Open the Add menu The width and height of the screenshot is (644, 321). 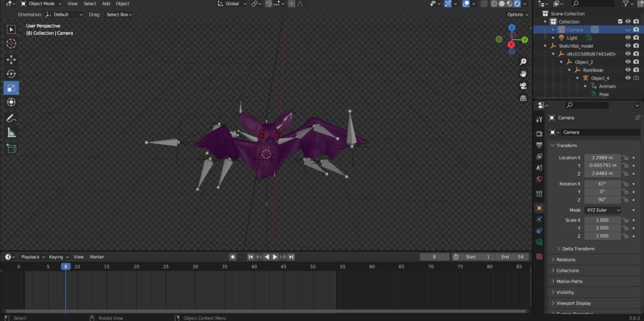tap(106, 4)
